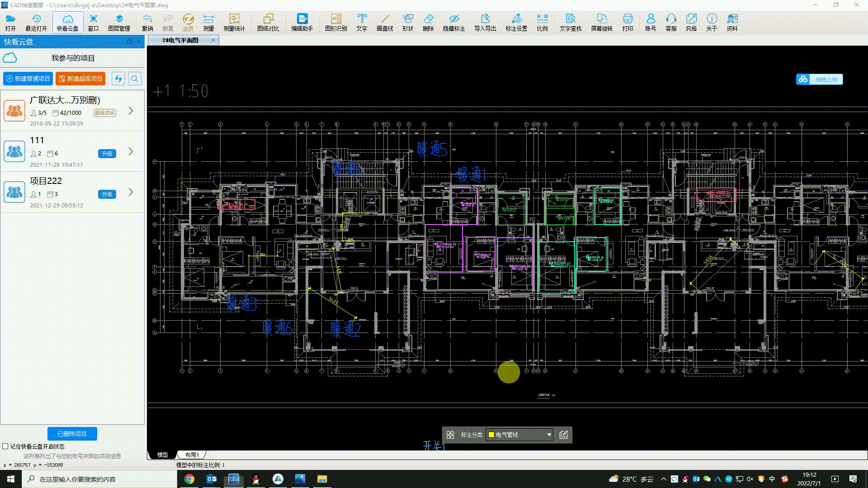Viewport: 868px width, 488px height.
Task: Click 升级 button for project 111
Action: (107, 154)
